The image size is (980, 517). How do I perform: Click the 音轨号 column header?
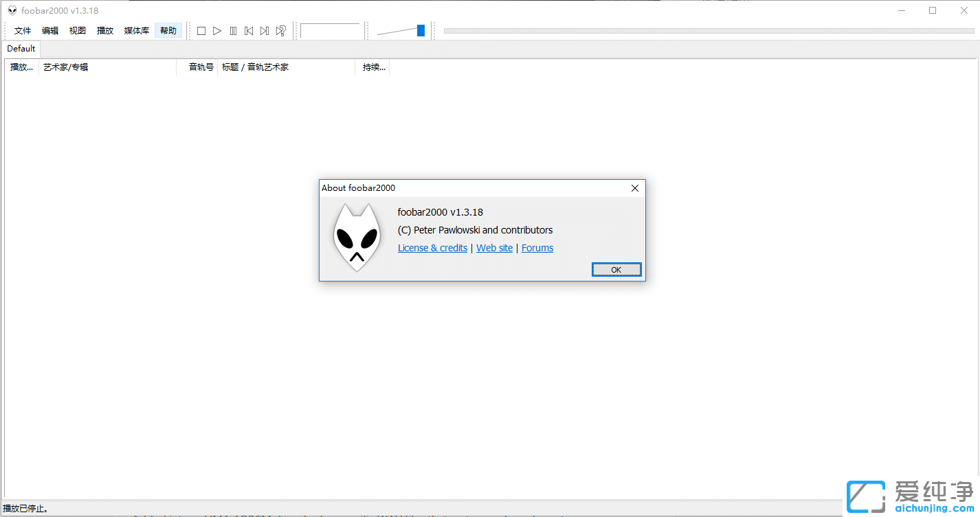(197, 67)
